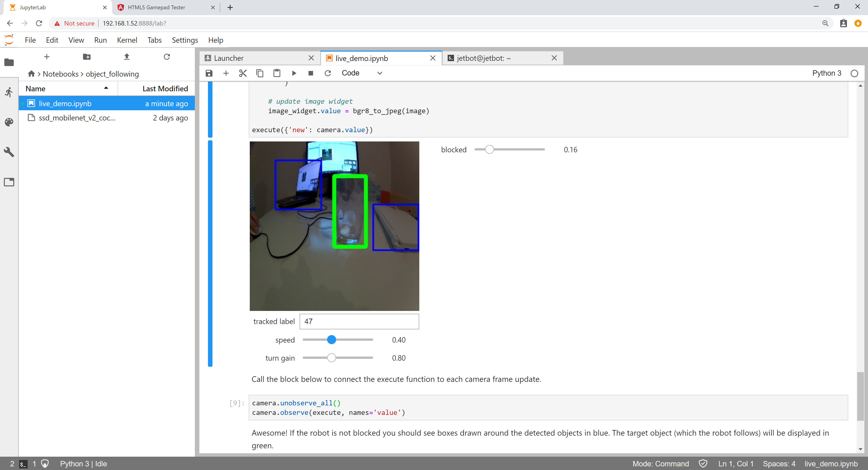Click the speed slider handle
868x470 pixels.
(x=332, y=340)
